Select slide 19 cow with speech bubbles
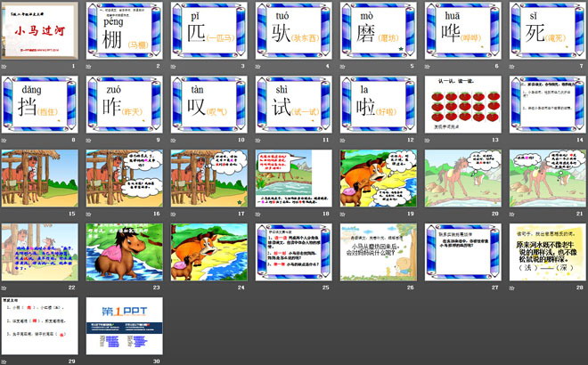 pyautogui.click(x=379, y=178)
